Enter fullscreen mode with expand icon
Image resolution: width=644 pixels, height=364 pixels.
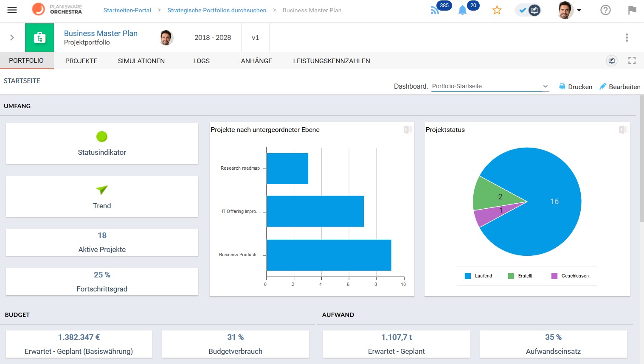click(632, 61)
